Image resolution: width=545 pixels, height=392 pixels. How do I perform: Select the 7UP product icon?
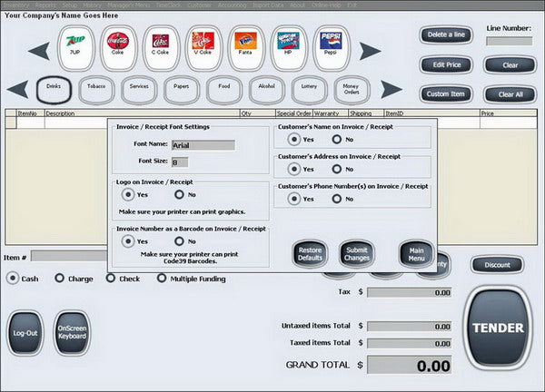75,48
